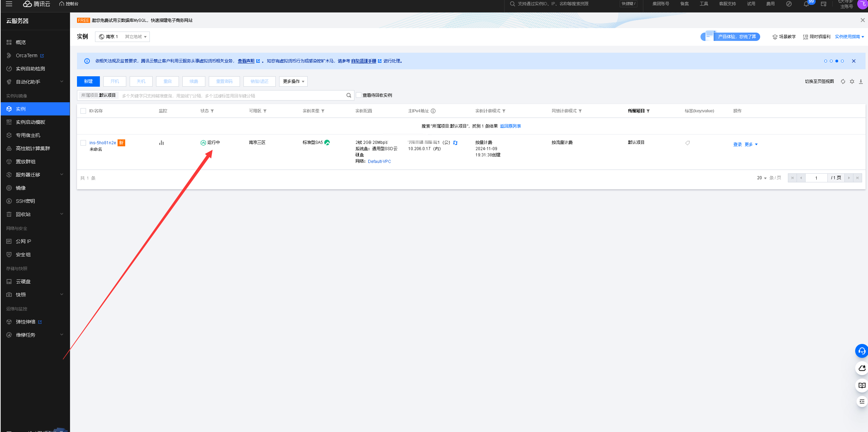Click the edit tag icon in instance row
This screenshot has height=432, width=868.
point(687,143)
